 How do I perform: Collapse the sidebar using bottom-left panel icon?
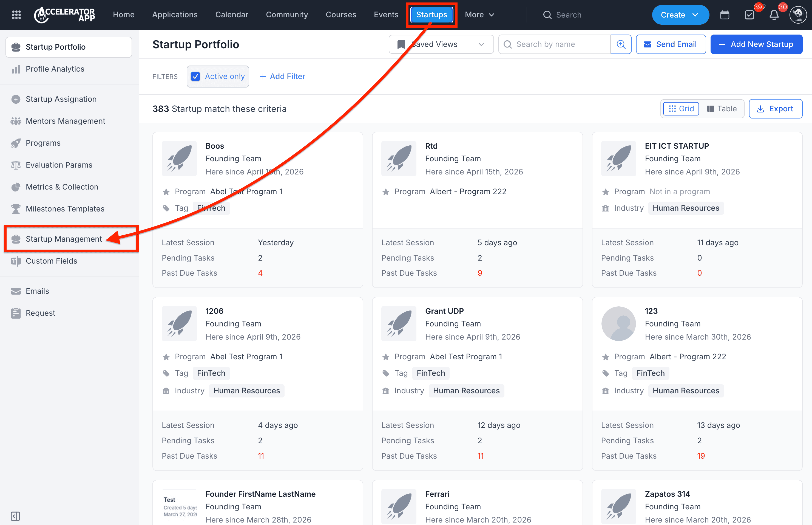15,516
